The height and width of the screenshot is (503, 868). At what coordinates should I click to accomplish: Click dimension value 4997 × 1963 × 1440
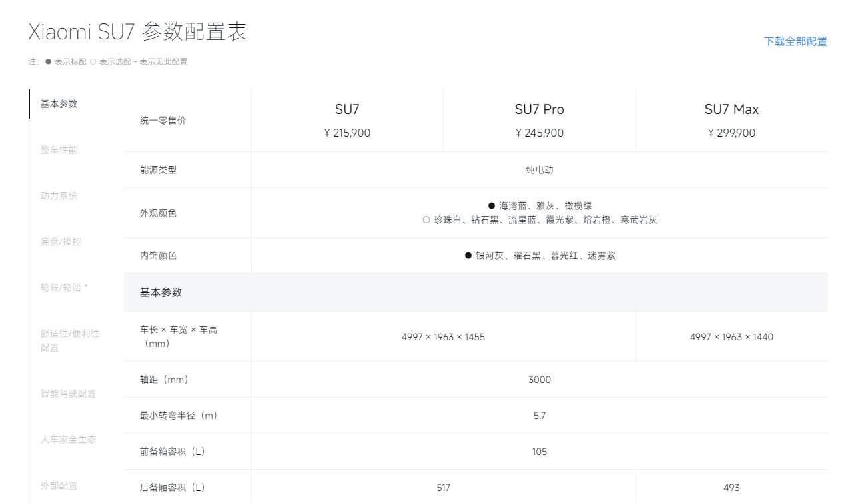tap(731, 337)
